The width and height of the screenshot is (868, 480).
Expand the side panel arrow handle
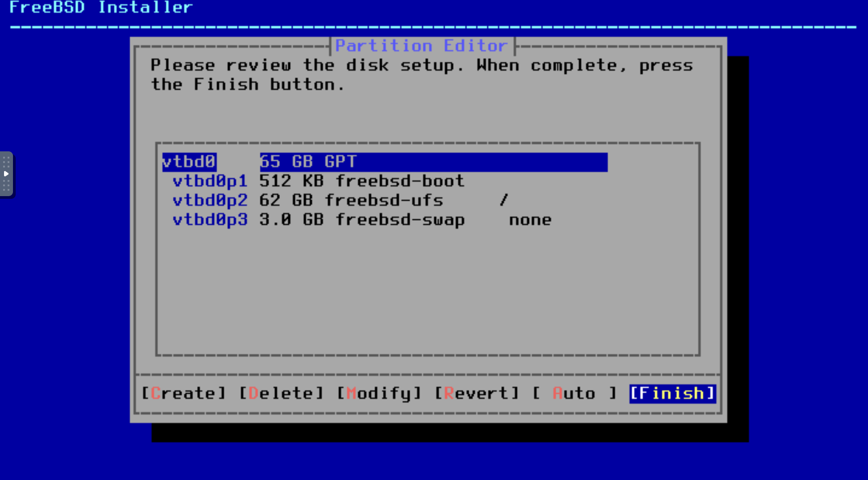pyautogui.click(x=6, y=174)
